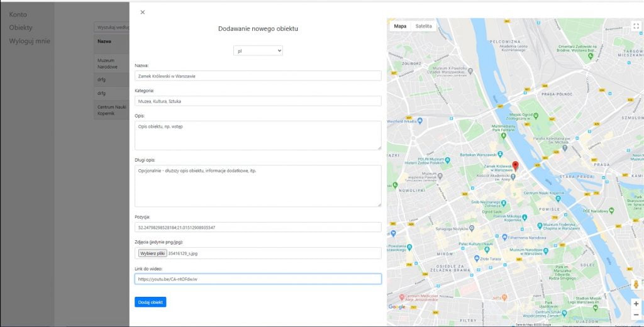Click the Wybierz pliki file button
The width and height of the screenshot is (644, 327).
(x=152, y=253)
